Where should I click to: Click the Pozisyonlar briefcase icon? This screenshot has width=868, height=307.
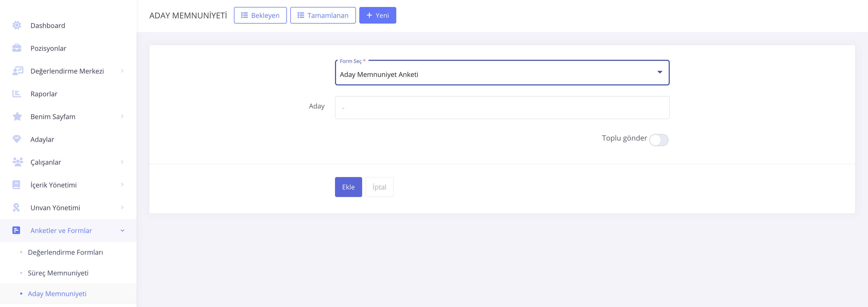tap(17, 48)
